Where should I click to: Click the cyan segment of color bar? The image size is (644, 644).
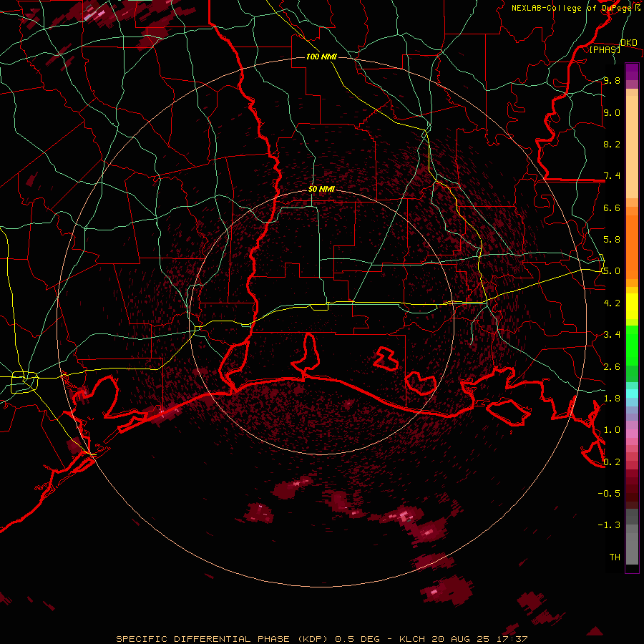point(632,393)
